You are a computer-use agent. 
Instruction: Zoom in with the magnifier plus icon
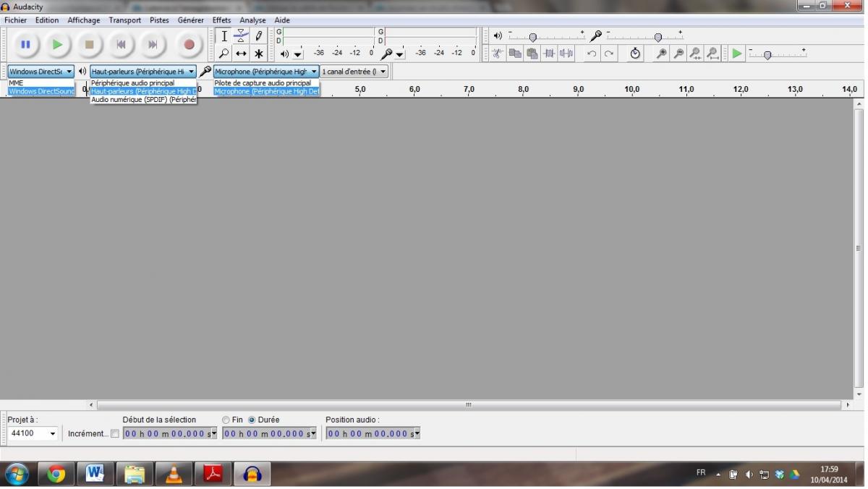(x=661, y=54)
